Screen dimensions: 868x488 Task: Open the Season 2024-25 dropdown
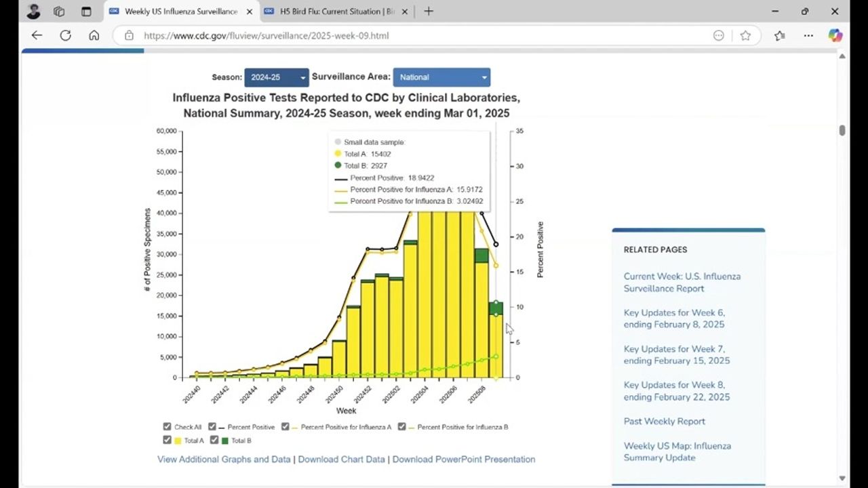point(277,77)
